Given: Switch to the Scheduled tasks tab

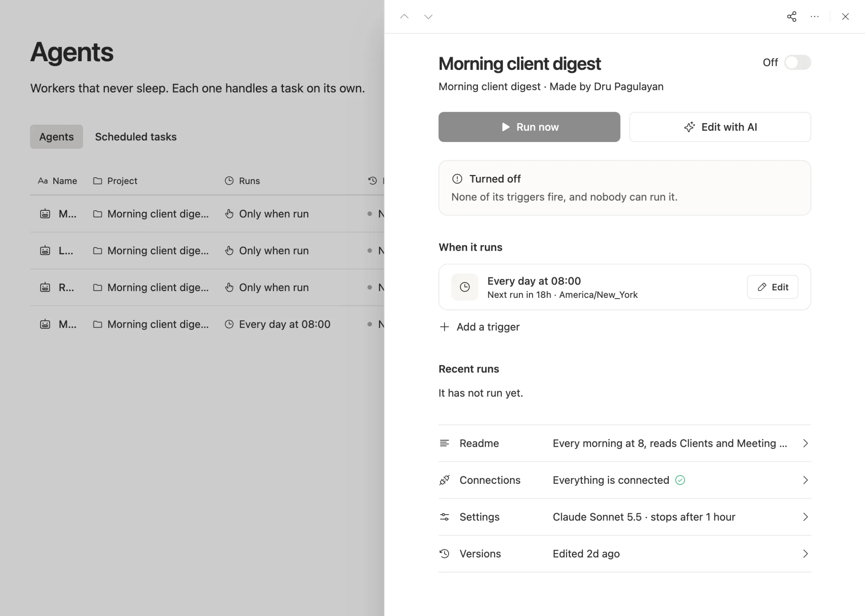Looking at the screenshot, I should 136,137.
